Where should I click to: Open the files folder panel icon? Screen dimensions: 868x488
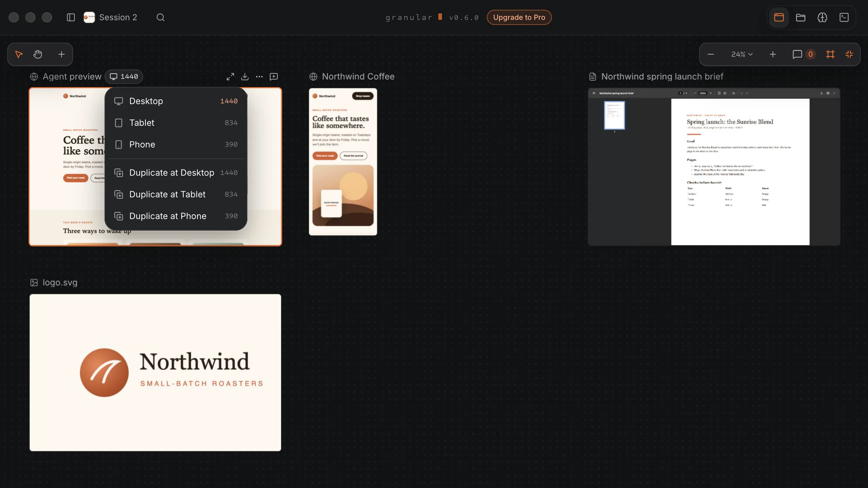click(801, 17)
